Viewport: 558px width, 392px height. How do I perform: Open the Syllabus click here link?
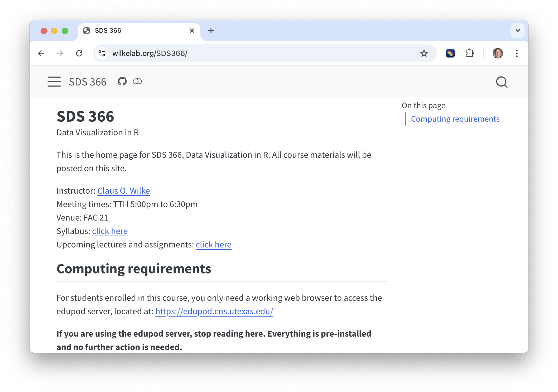110,231
